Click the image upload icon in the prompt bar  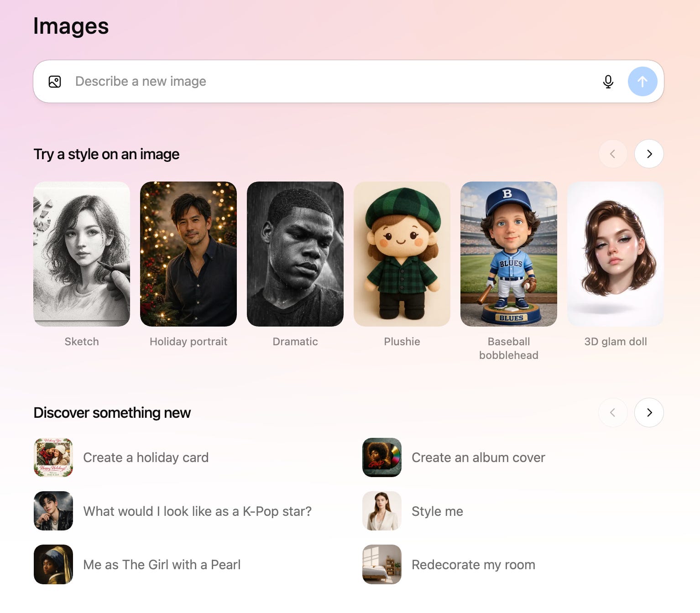tap(55, 81)
